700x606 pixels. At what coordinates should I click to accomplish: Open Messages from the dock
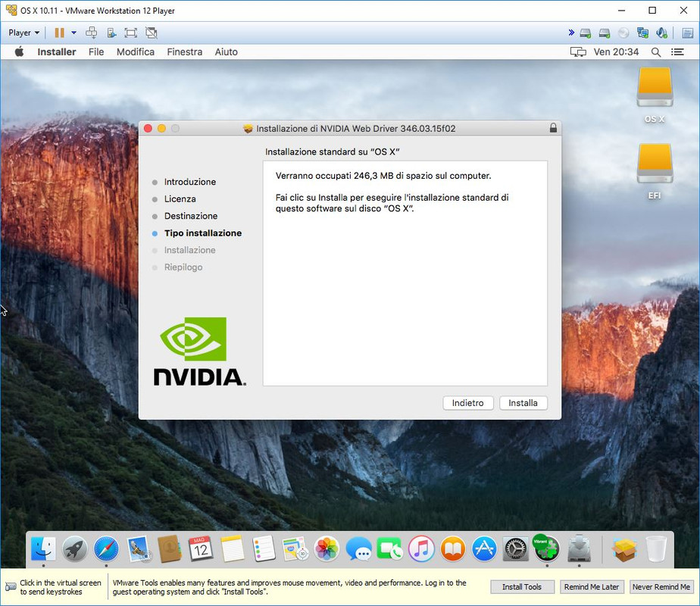tap(358, 548)
